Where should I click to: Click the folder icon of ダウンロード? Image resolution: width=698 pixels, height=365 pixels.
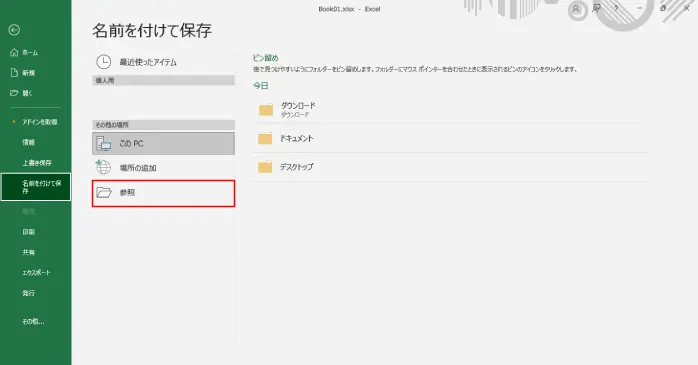(x=266, y=110)
